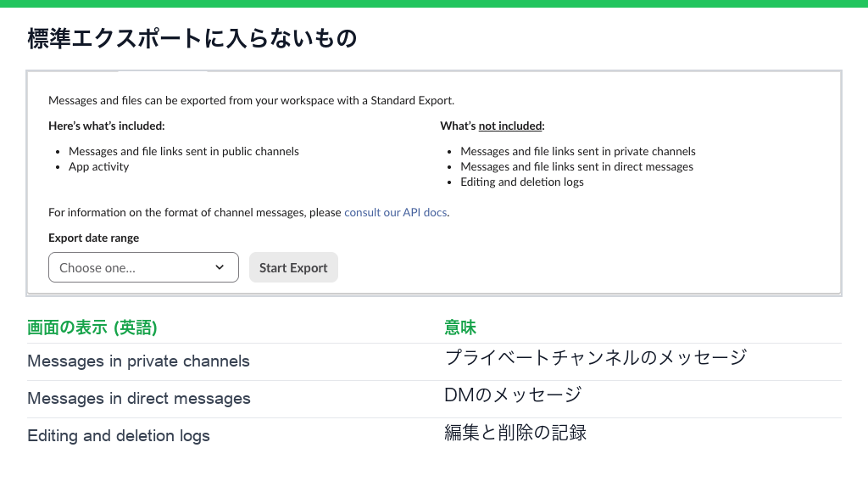Click the text Here's what's included:

(106, 126)
